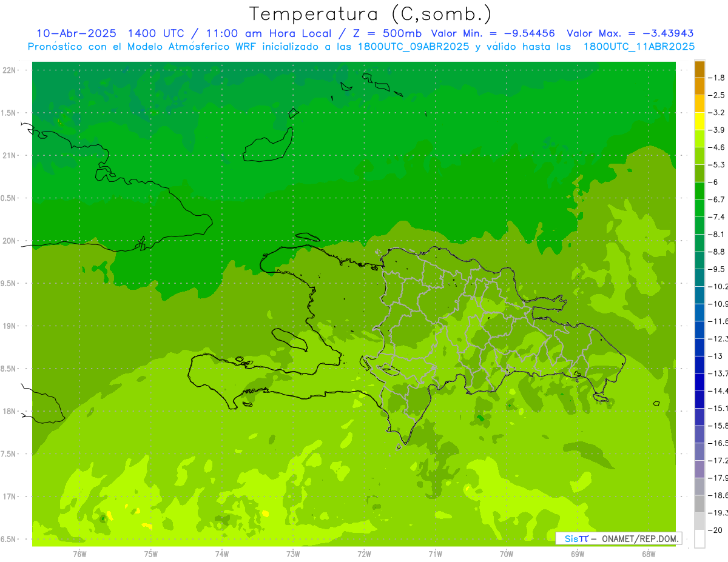Image resolution: width=728 pixels, height=562 pixels.
Task: Click the '-2.5' color scale label
Action: pyautogui.click(x=717, y=95)
